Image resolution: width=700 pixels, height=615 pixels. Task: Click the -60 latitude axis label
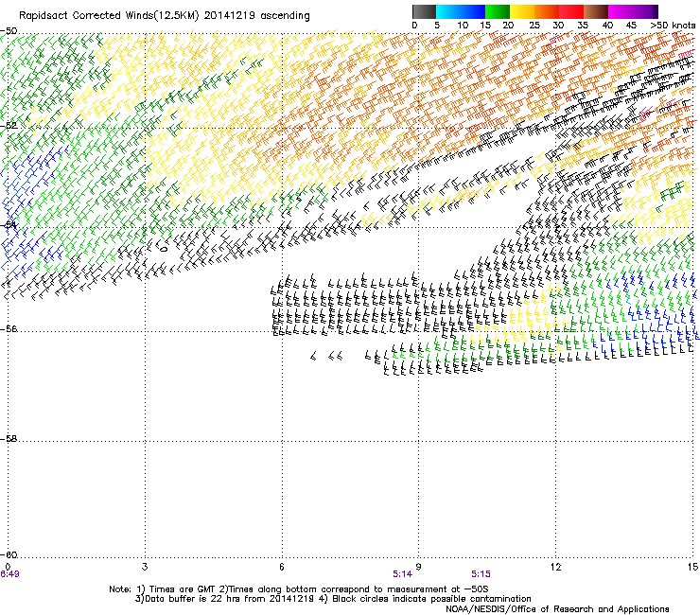9,555
